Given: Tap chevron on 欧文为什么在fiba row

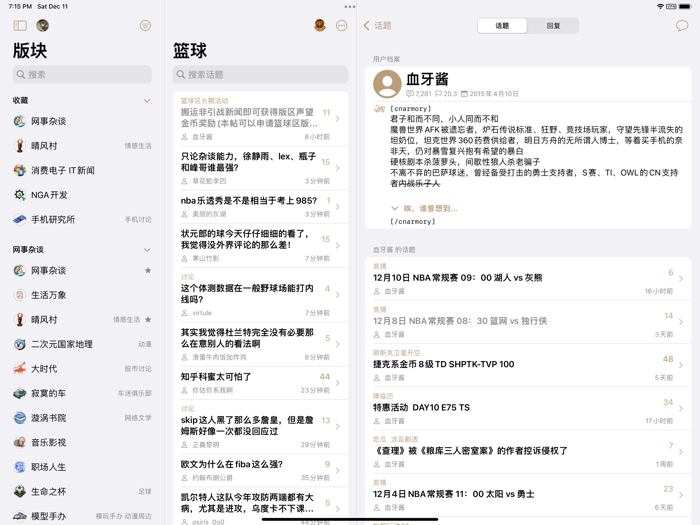Looking at the screenshot, I should tap(338, 470).
